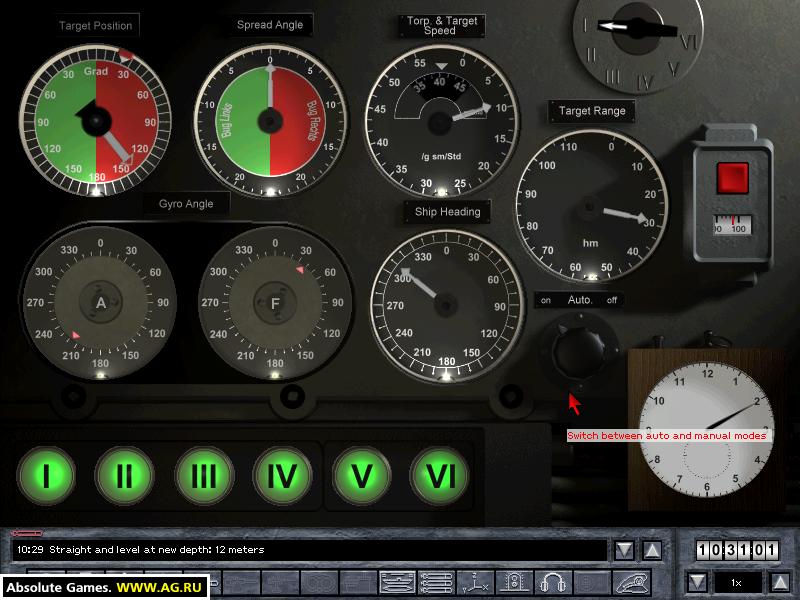800x600 pixels.
Task: Decrease time compression with down arrow
Action: pos(697,582)
